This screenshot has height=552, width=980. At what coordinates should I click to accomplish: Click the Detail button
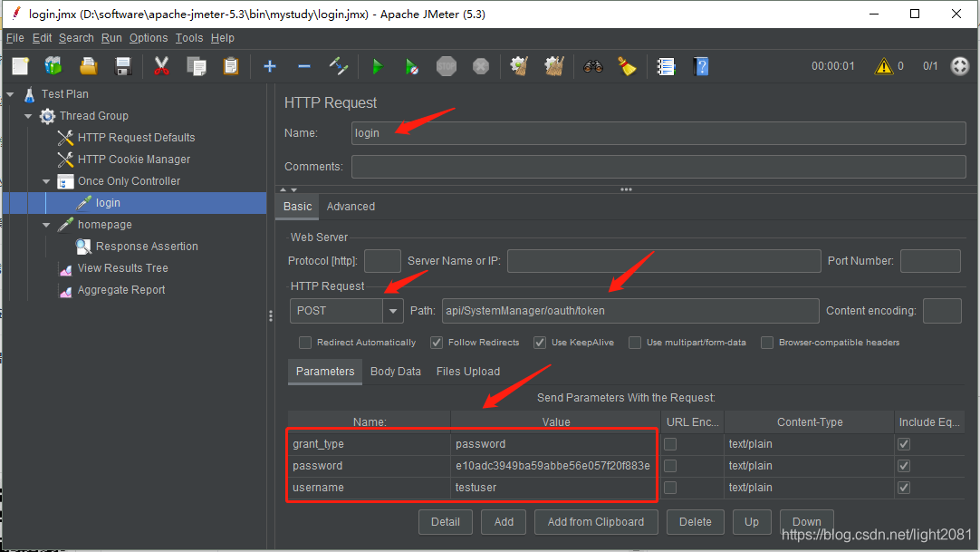(x=445, y=522)
